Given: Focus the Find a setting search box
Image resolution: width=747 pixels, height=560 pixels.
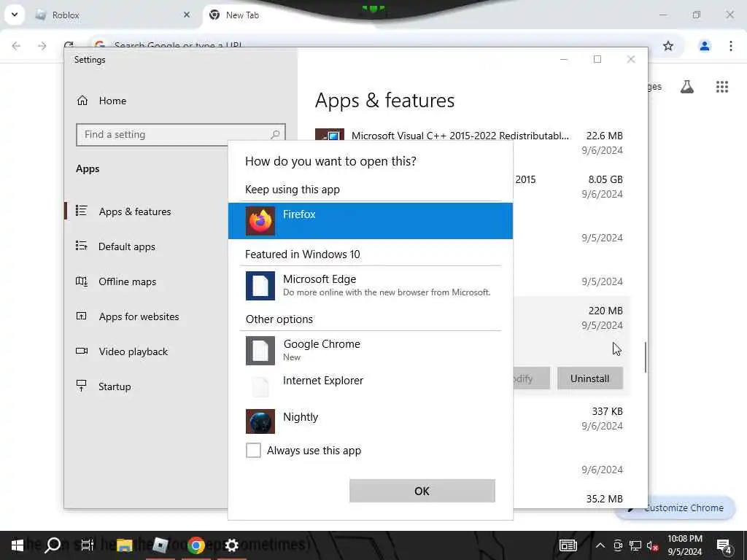Looking at the screenshot, I should pos(181,135).
